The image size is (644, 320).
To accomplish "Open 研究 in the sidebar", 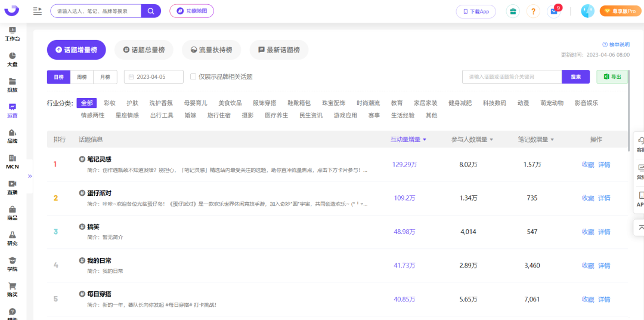I will (x=13, y=239).
